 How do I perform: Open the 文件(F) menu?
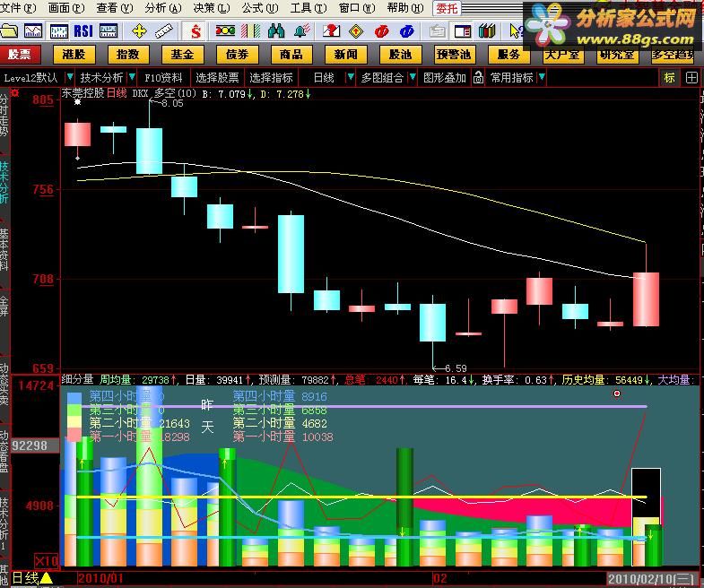(19, 8)
